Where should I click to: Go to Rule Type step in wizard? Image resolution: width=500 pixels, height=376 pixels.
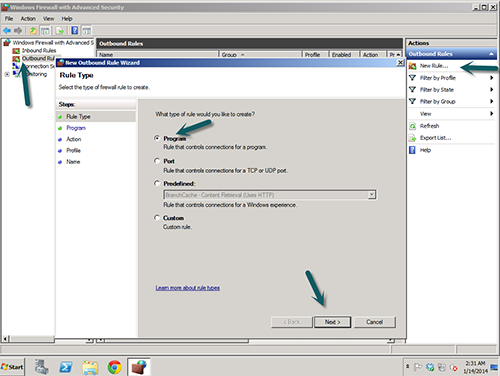click(78, 117)
